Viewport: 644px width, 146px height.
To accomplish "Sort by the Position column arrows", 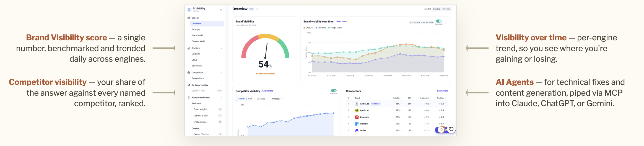I will (x=445, y=98).
